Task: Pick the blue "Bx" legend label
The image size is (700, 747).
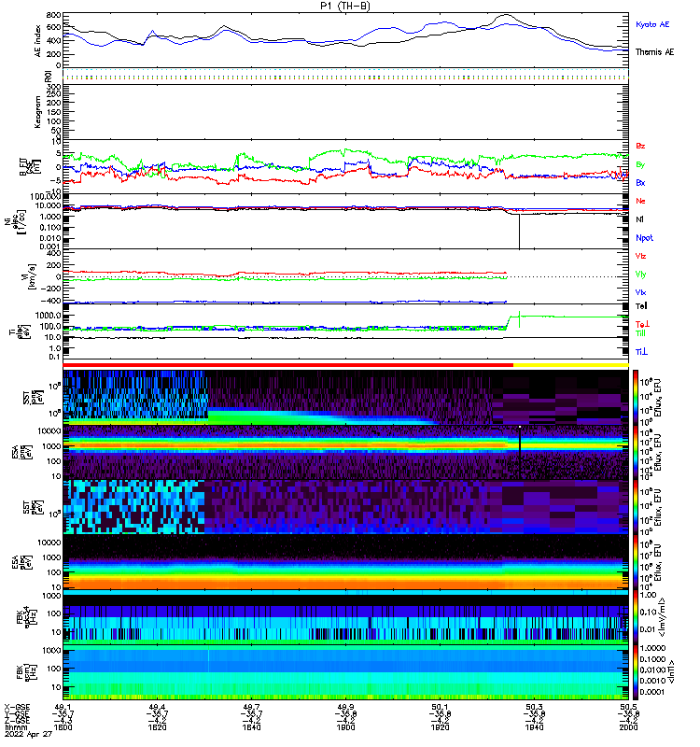Action: (x=640, y=183)
